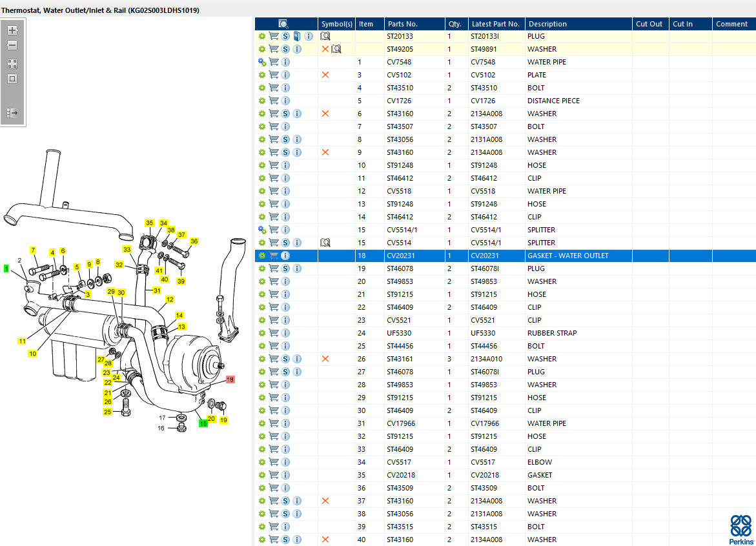Click supersession S icon for item 38
The image size is (756, 546).
[x=285, y=514]
